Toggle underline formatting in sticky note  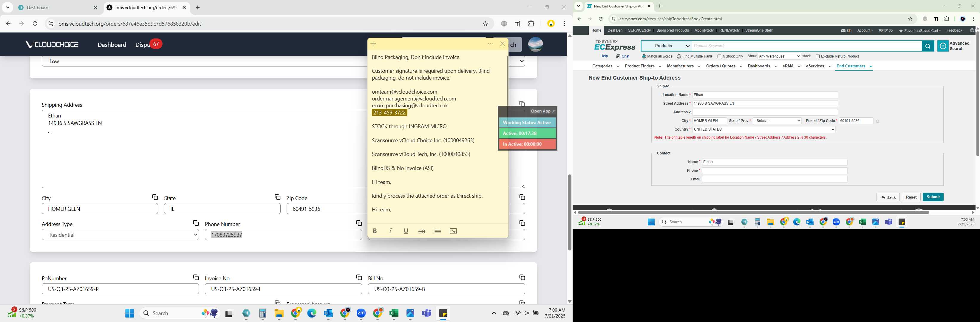coord(406,231)
